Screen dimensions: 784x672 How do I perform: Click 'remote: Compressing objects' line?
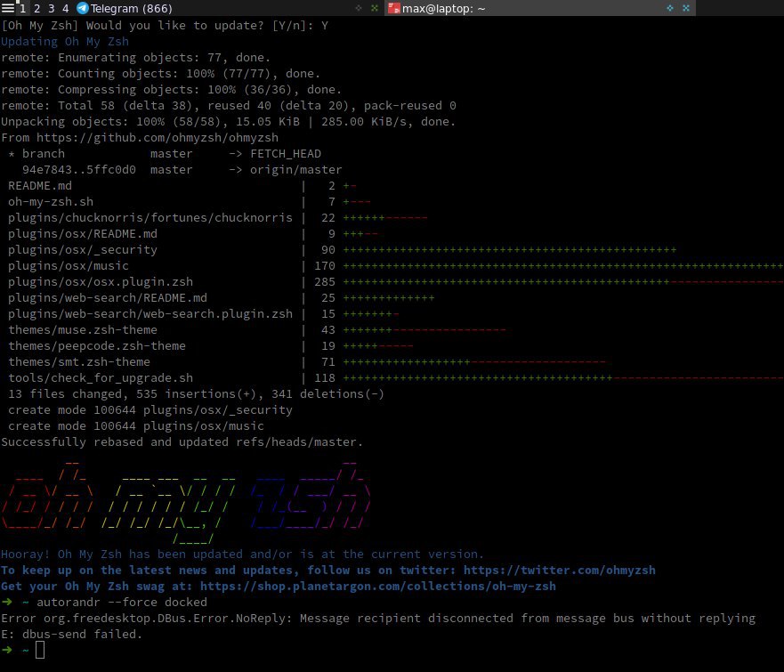click(171, 90)
